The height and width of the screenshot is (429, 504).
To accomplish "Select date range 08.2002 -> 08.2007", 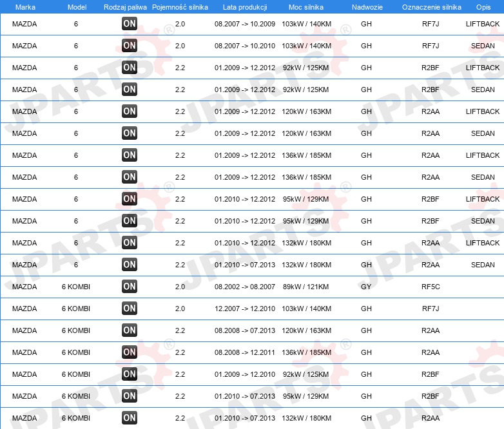I will coord(245,287).
